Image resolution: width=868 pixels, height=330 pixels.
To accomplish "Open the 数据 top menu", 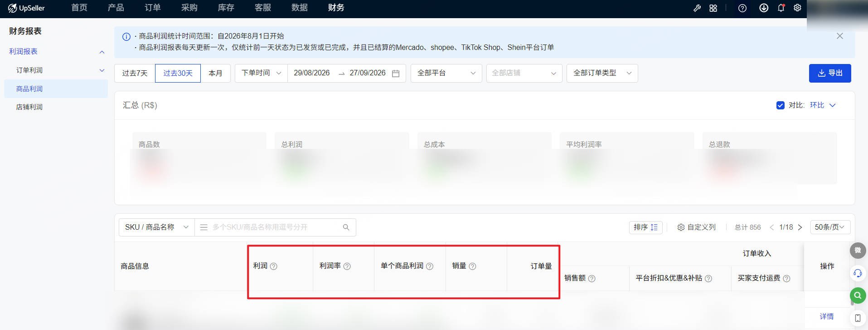I will click(x=300, y=8).
